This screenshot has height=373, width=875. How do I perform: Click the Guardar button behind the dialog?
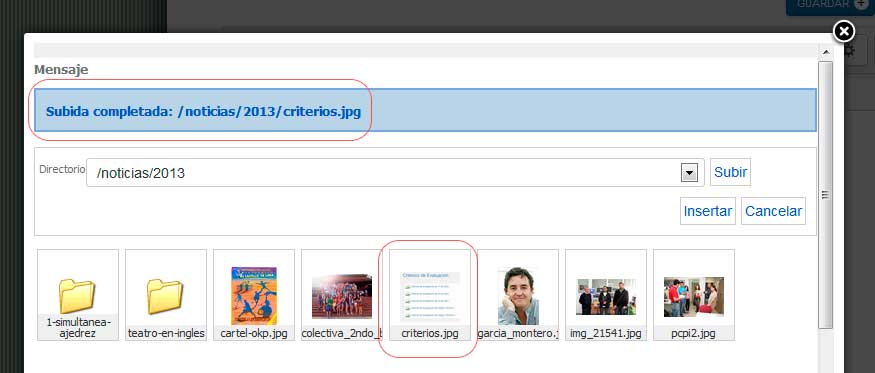[830, 6]
